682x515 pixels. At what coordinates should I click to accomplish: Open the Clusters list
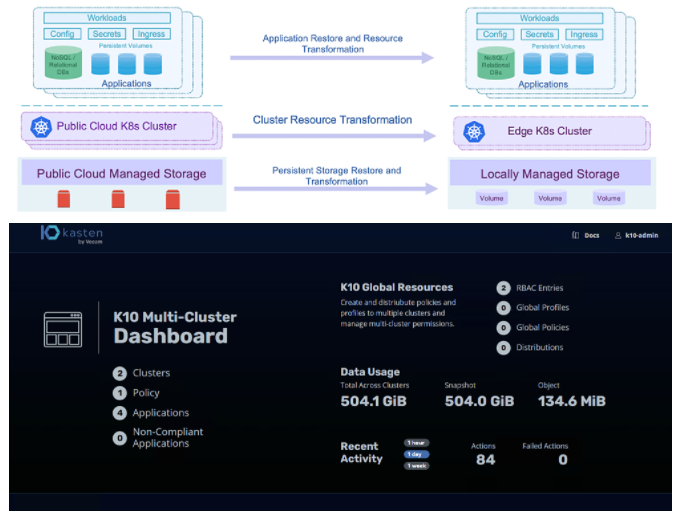[151, 373]
